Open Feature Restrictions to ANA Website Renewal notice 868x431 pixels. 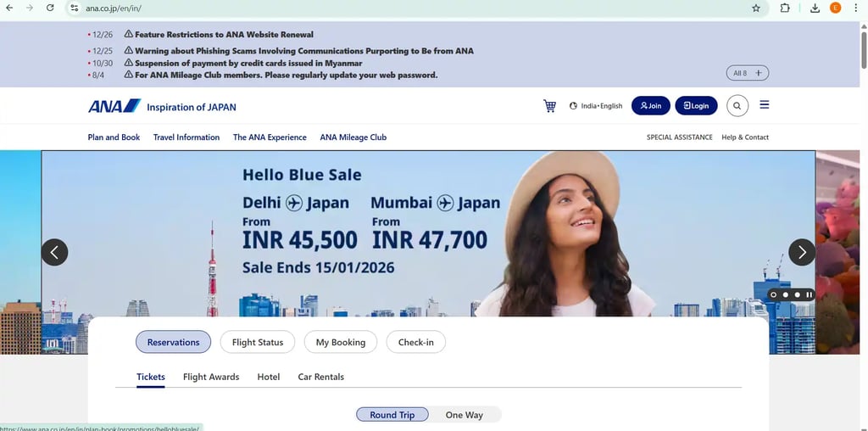224,34
